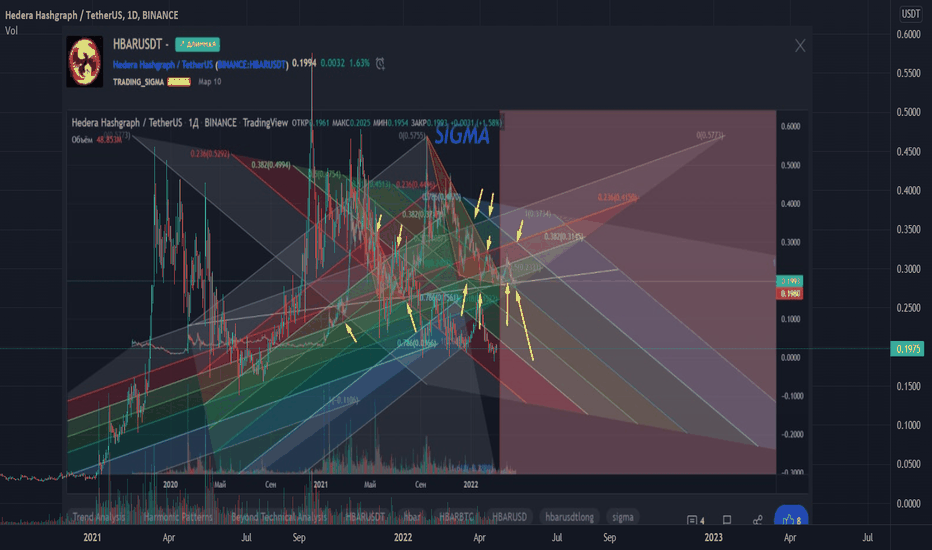Click the 1.63% change value in header
The height and width of the screenshot is (550, 932).
(359, 63)
